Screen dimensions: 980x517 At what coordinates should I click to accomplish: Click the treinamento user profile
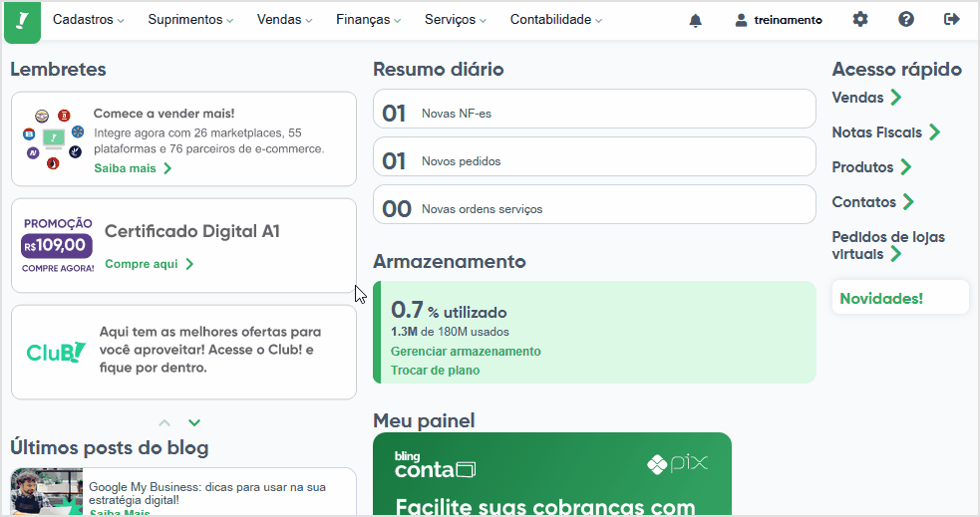pos(779,20)
